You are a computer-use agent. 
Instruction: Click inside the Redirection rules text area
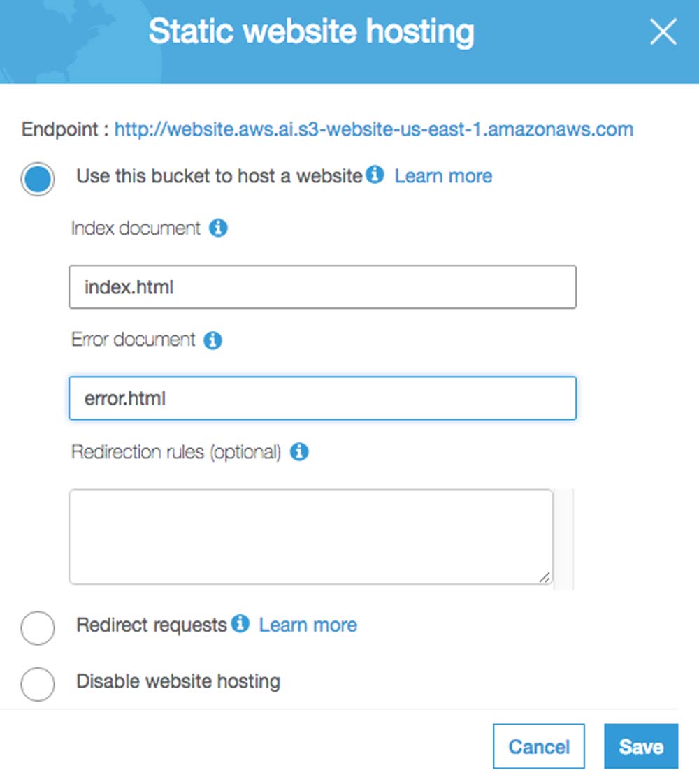(x=311, y=537)
